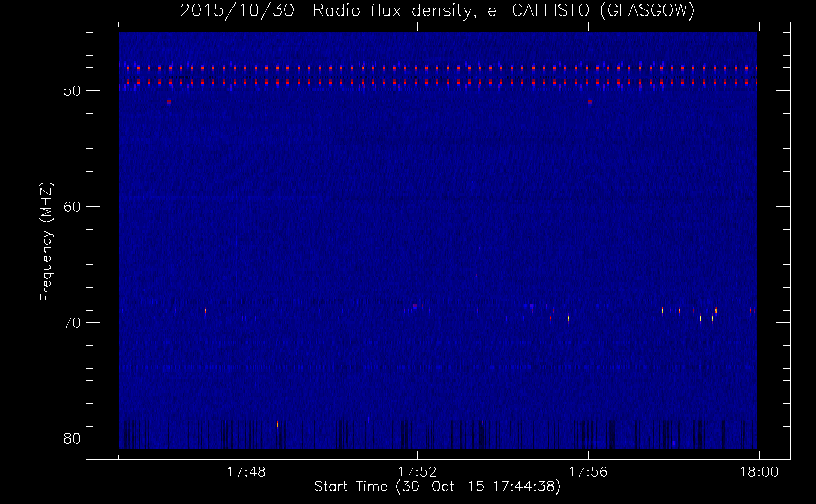Viewport: 816px width, 504px height.
Task: Click the 18:00 time tick label
Action: pyautogui.click(x=759, y=472)
